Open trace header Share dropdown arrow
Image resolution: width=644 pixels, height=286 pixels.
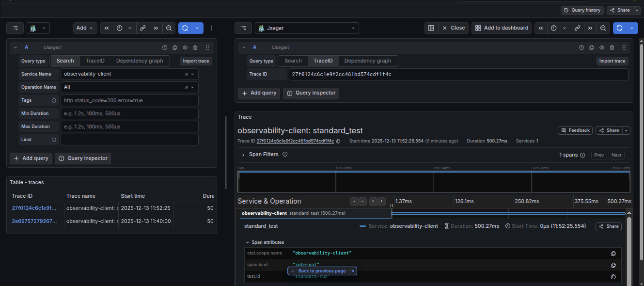pyautogui.click(x=627, y=130)
